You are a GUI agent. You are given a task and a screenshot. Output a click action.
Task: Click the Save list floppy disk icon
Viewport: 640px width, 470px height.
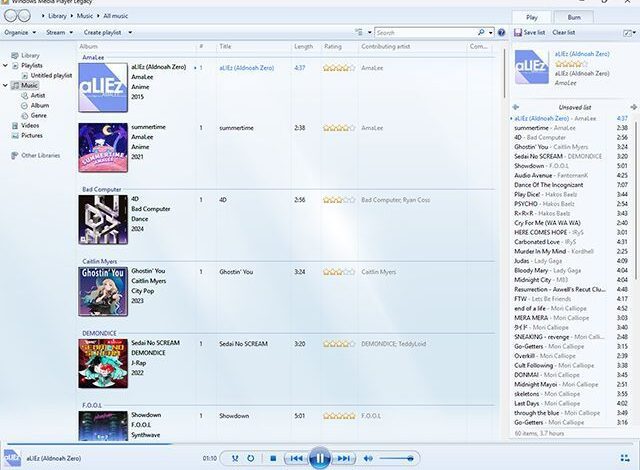pos(518,32)
